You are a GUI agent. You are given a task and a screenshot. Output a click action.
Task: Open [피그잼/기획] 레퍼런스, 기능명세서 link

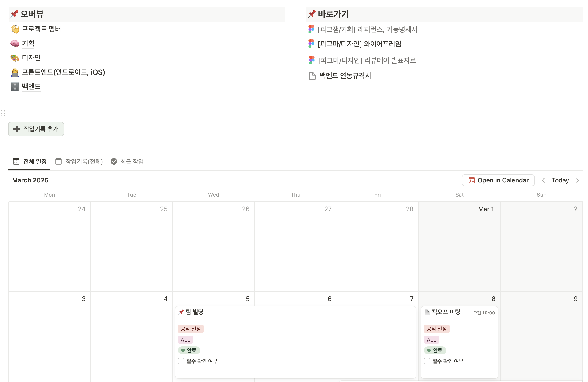(x=367, y=29)
